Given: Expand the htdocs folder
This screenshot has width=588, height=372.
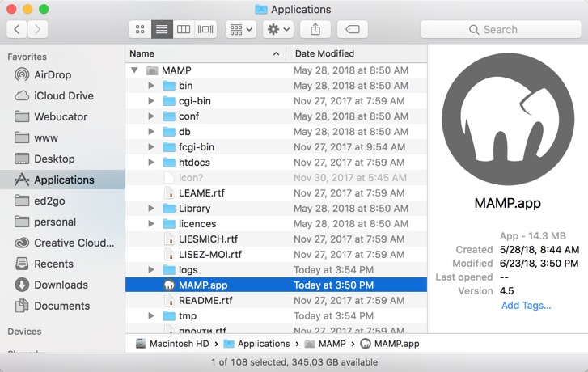Looking at the screenshot, I should (x=151, y=163).
